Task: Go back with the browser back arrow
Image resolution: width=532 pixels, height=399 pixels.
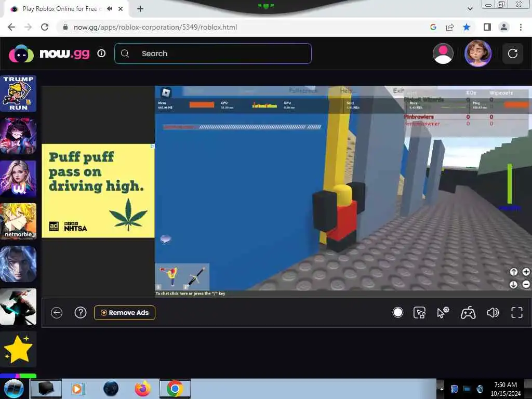Action: click(11, 27)
